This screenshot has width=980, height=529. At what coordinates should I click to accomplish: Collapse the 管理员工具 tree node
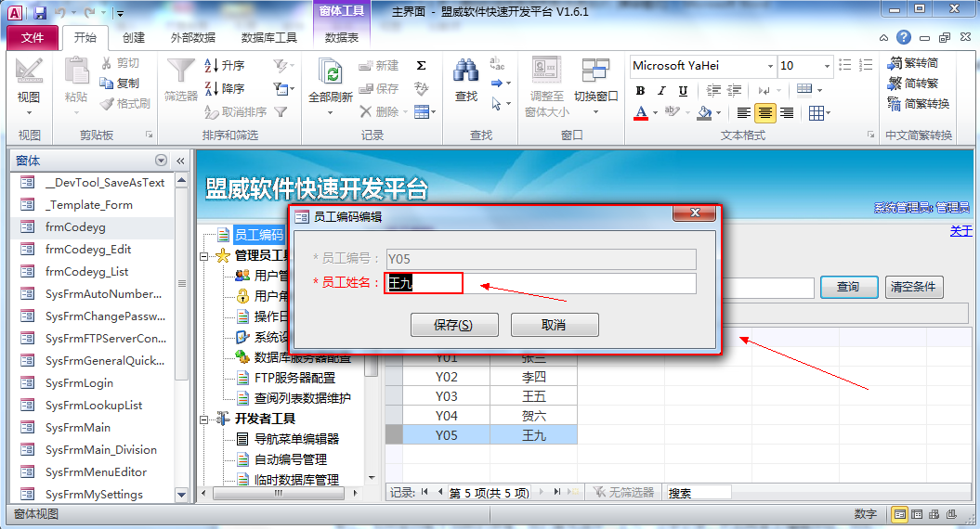tap(203, 256)
